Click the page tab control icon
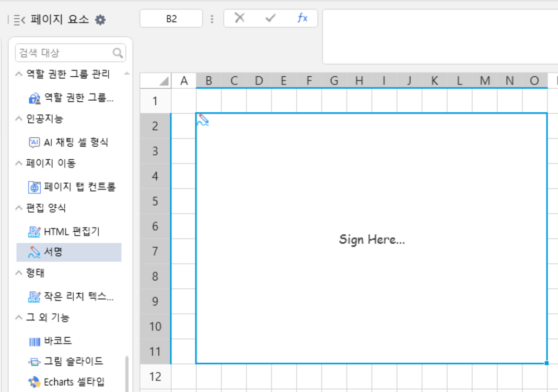The width and height of the screenshot is (558, 392). [34, 187]
